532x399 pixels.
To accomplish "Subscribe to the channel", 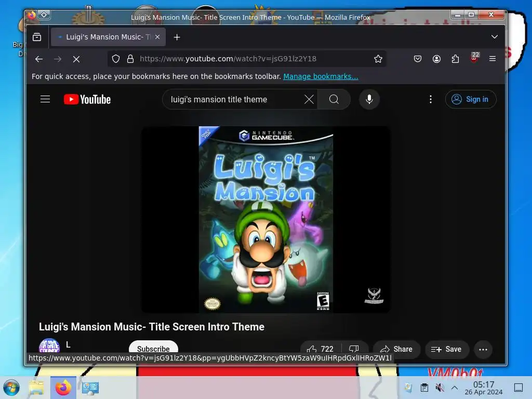I will [153, 348].
